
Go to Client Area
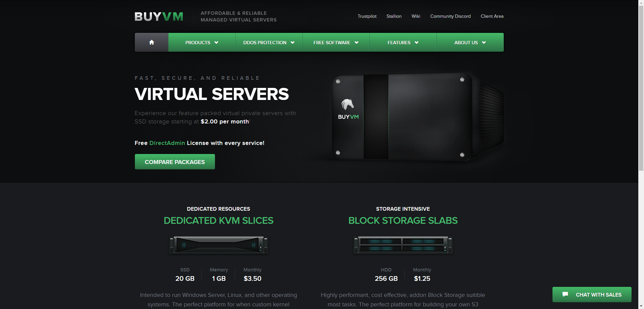(x=492, y=16)
